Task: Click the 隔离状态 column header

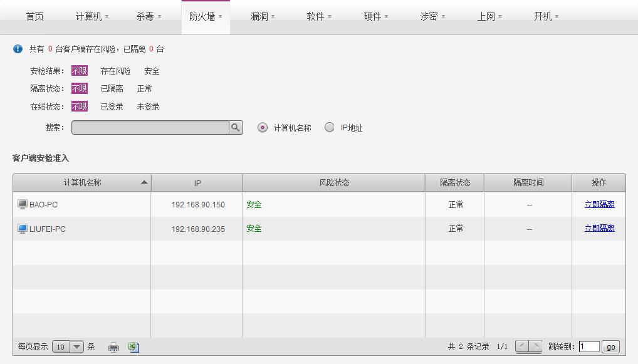Action: 455,182
